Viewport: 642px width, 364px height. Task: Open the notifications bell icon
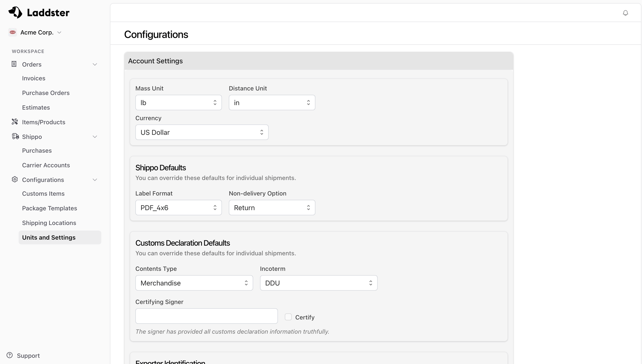(625, 13)
